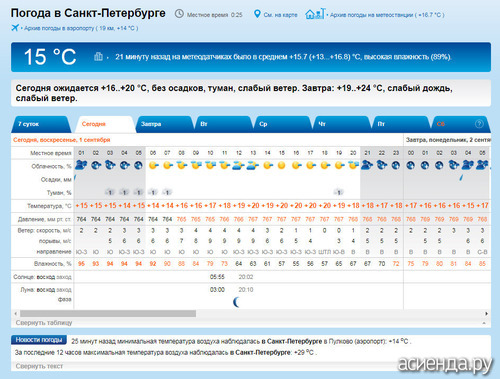Click Свернуть таблицу link

(44, 323)
